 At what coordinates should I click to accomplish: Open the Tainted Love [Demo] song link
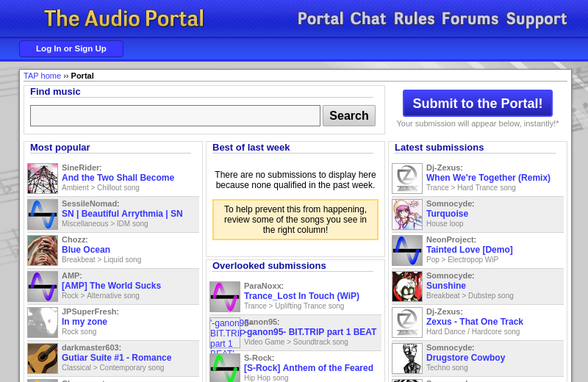tap(469, 250)
